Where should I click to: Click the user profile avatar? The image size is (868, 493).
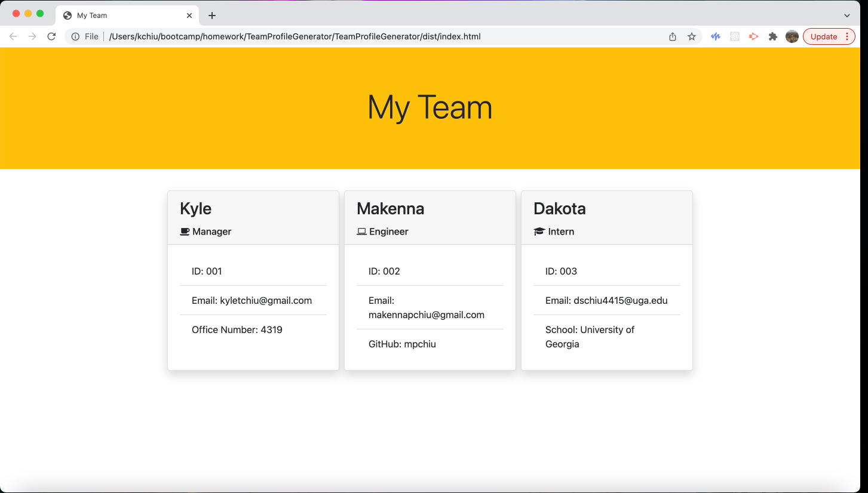coord(792,36)
